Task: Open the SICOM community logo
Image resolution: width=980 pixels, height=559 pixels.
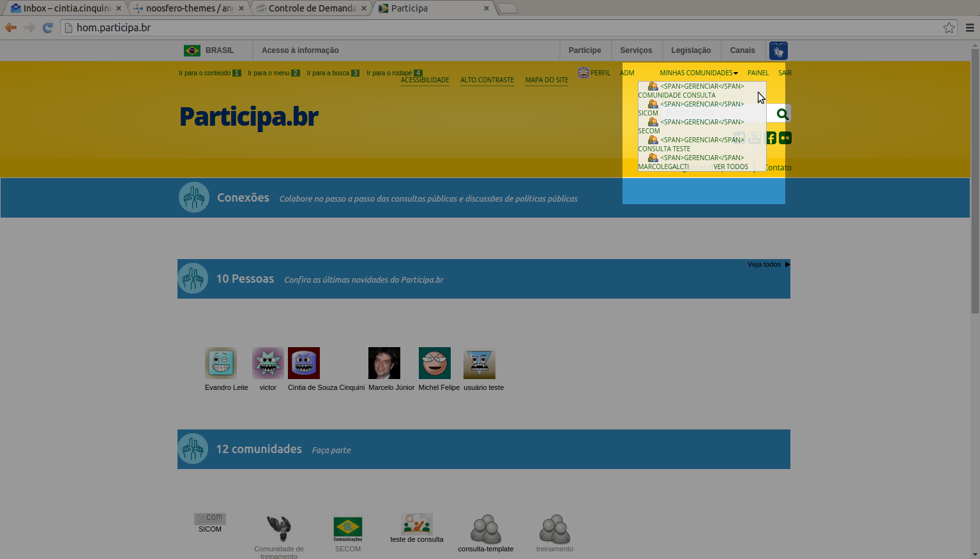Action: (210, 518)
